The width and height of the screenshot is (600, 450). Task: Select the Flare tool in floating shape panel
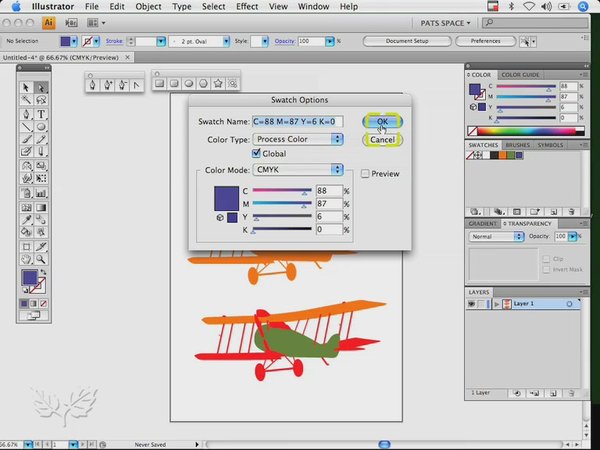click(x=232, y=83)
